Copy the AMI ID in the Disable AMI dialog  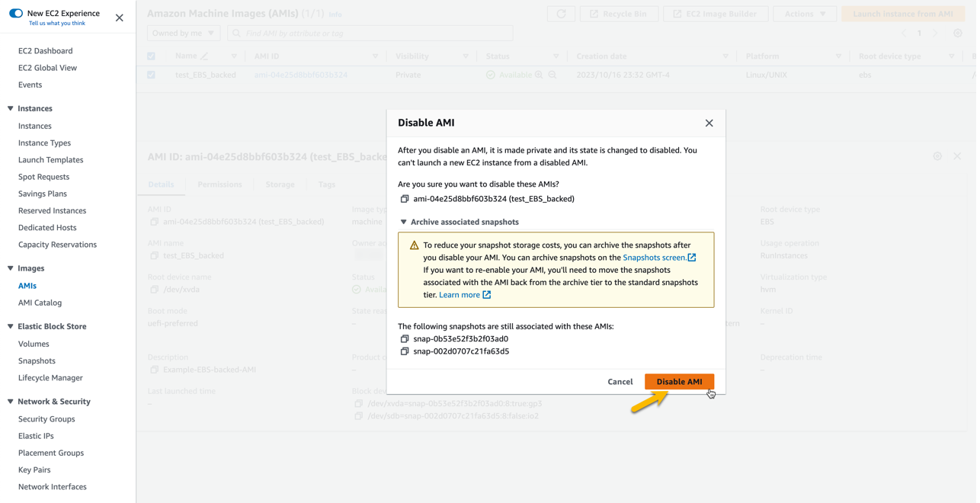(x=404, y=198)
